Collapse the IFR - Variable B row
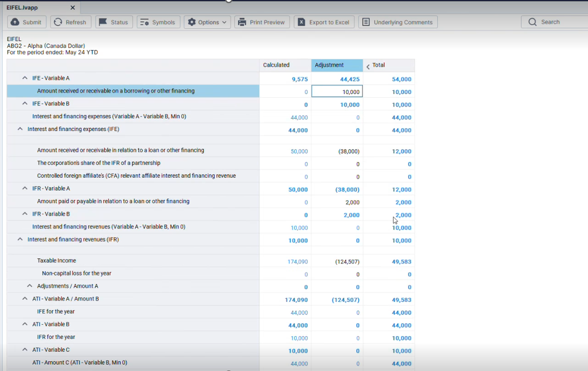 [x=24, y=214]
